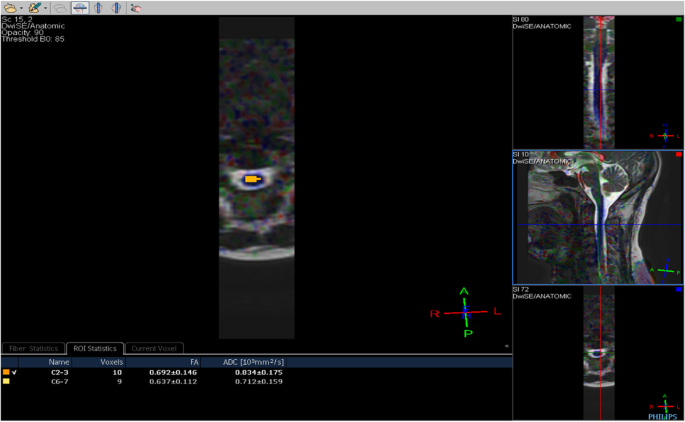This screenshot has height=422, width=685.
Task: Click the greyed-out fiber overlay icon
Action: tap(60, 7)
